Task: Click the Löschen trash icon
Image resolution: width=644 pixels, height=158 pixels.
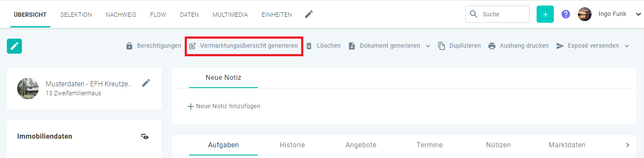Action: coord(308,46)
